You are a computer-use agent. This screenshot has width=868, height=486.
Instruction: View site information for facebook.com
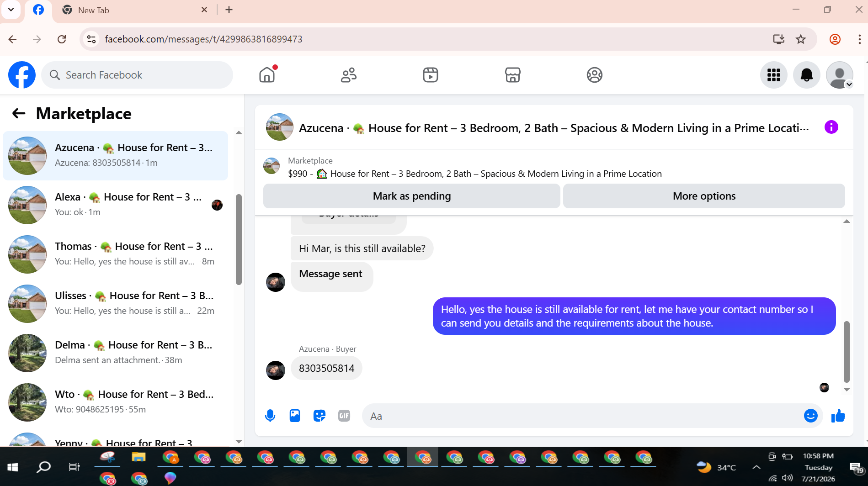(91, 39)
